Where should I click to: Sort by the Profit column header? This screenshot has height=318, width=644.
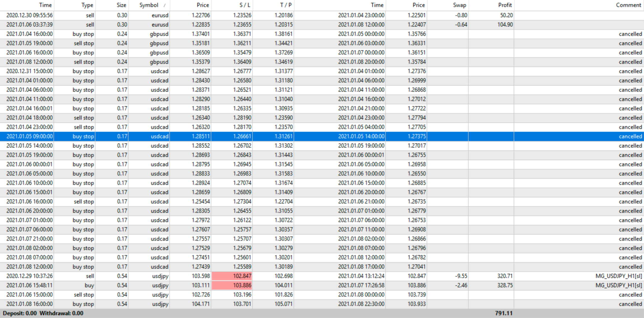[x=505, y=5]
